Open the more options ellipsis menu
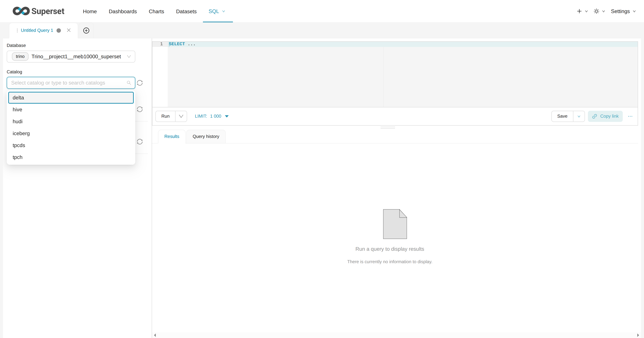 pos(630,116)
